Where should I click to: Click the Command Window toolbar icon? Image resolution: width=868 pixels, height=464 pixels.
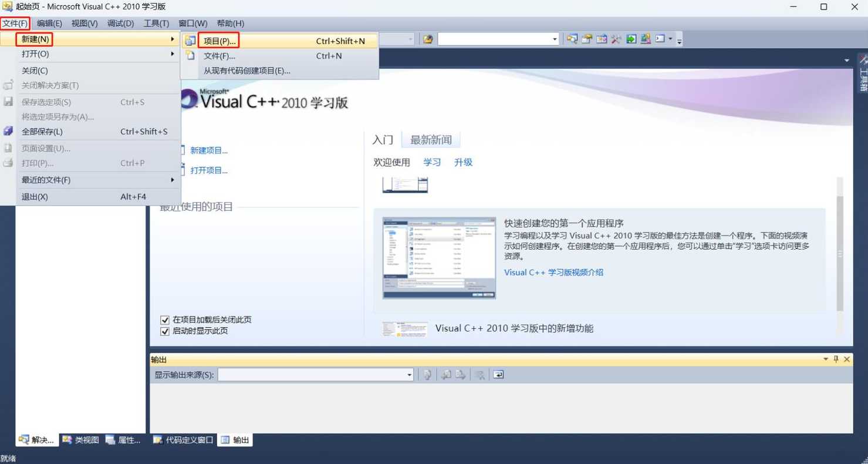click(x=660, y=39)
